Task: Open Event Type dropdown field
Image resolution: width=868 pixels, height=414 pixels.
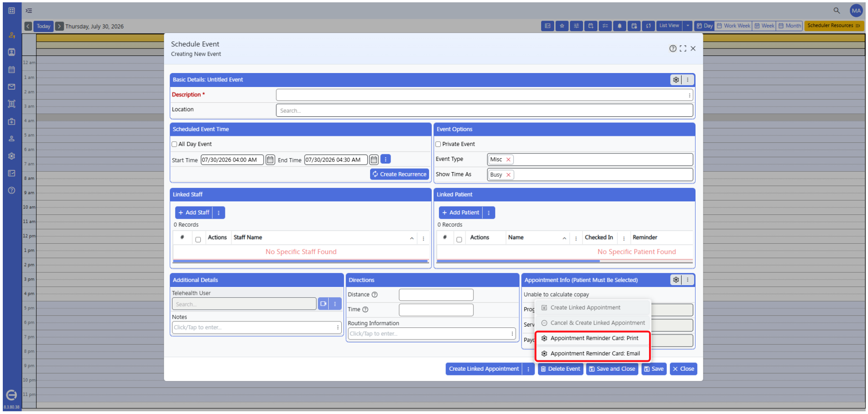Action: pyautogui.click(x=590, y=160)
